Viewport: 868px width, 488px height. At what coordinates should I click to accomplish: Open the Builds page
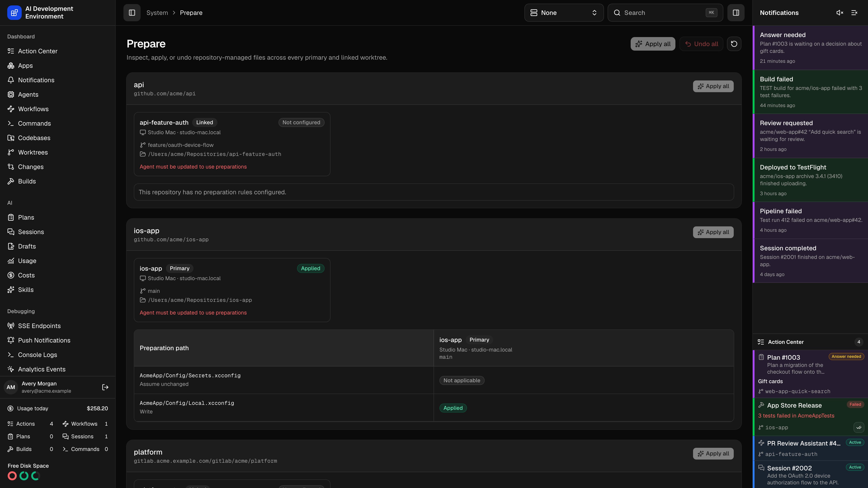(58, 181)
